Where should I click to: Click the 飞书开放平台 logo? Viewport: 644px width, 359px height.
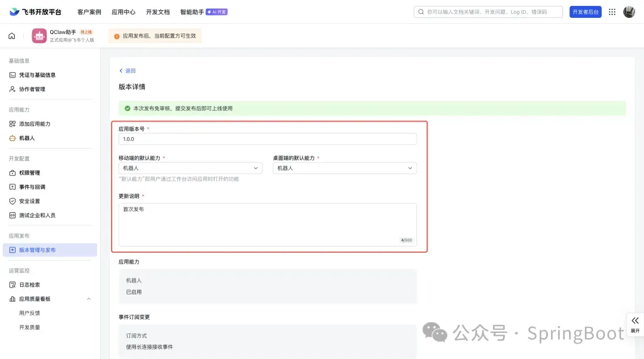[36, 12]
